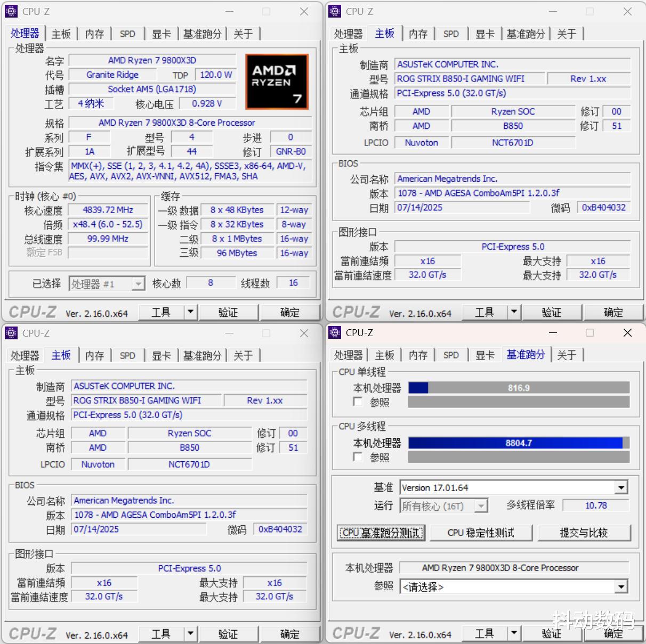Click the CPU-Z app icon in the bottom-left window's title bar
Screen dimensions: 646x644
11,333
